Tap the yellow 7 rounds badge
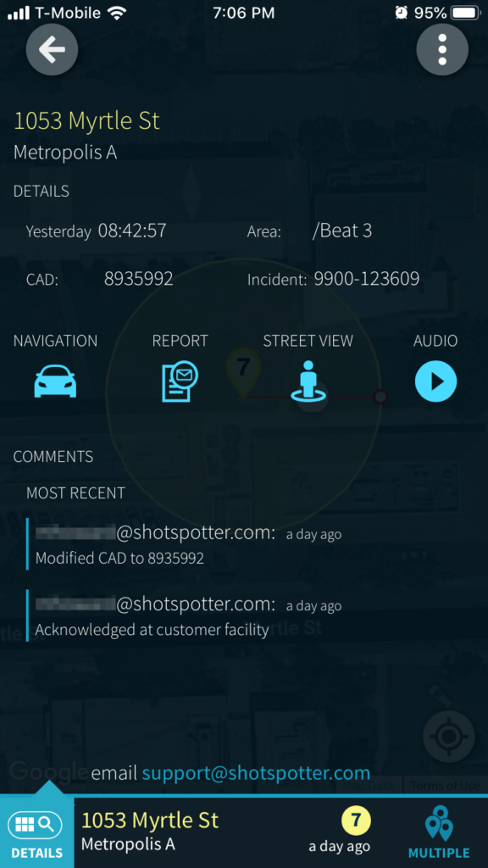Screen dimensions: 488x868 356,821
